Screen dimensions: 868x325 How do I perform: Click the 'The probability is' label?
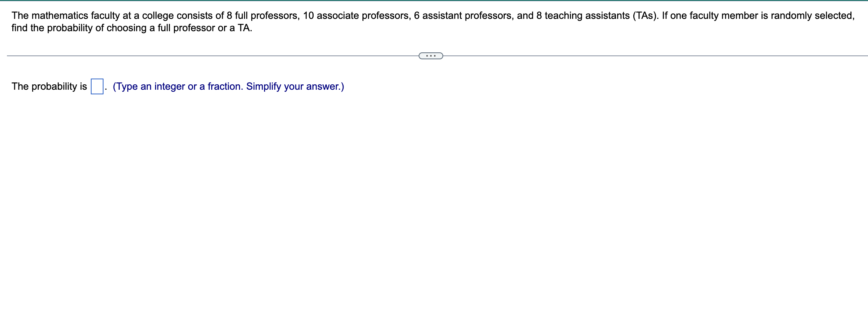tap(49, 86)
